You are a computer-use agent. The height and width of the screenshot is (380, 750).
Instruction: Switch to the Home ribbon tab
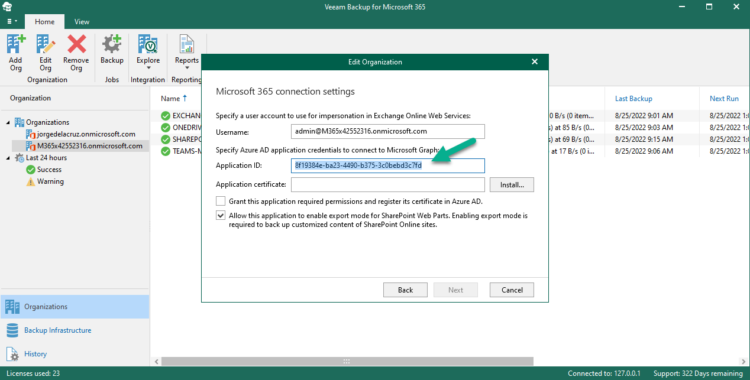(x=44, y=22)
